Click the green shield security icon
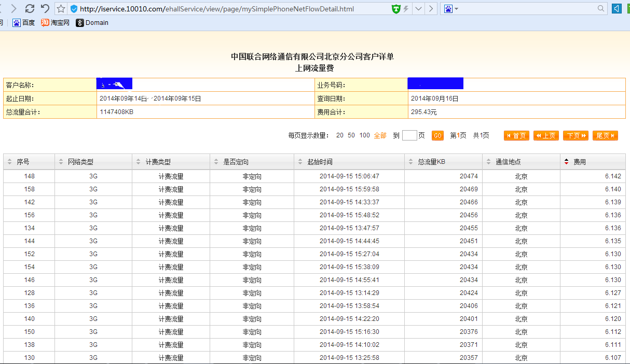This screenshot has width=630, height=364. (396, 9)
